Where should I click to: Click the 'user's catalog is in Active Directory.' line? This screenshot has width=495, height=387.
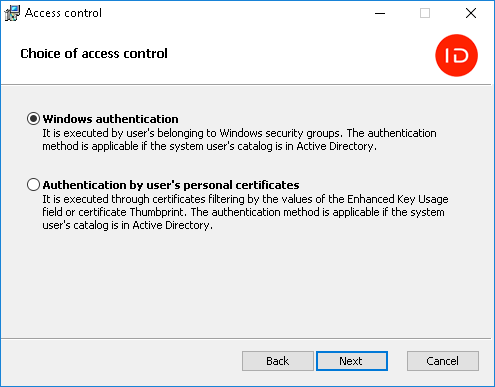[127, 225]
